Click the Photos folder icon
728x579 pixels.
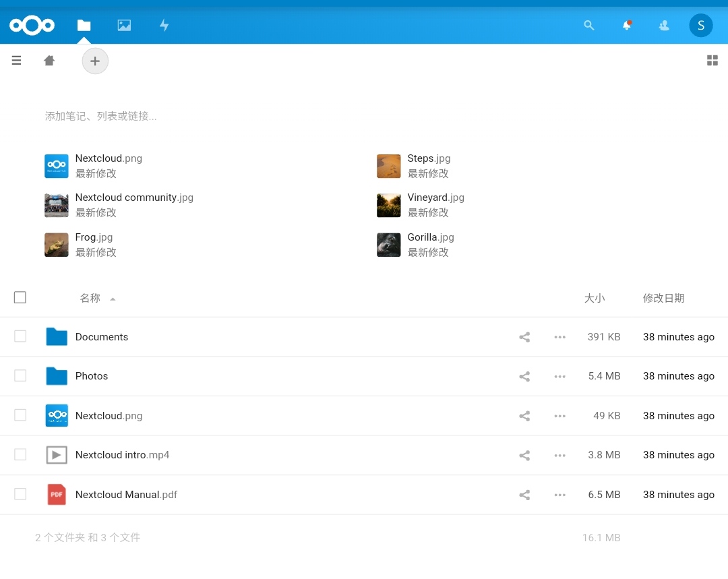tap(57, 375)
